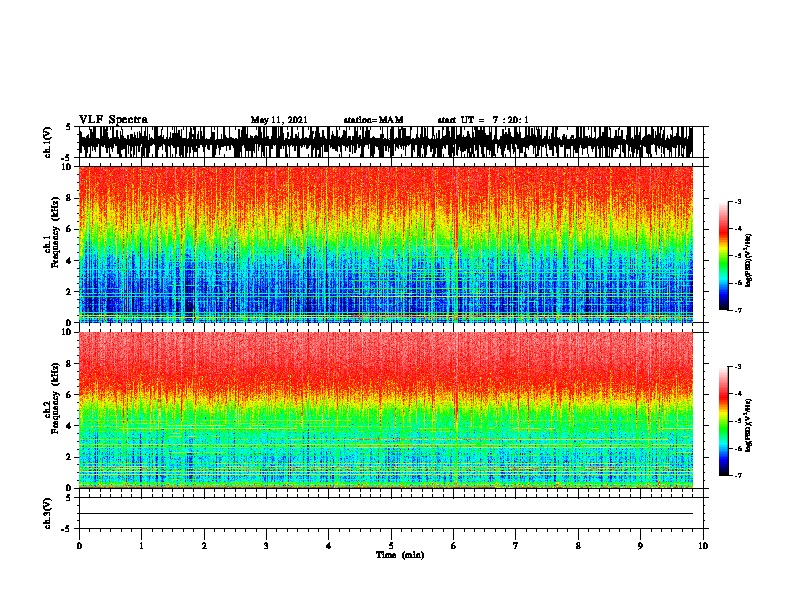
Task: Click the time-axis tick label "6"
Action: tap(453, 546)
